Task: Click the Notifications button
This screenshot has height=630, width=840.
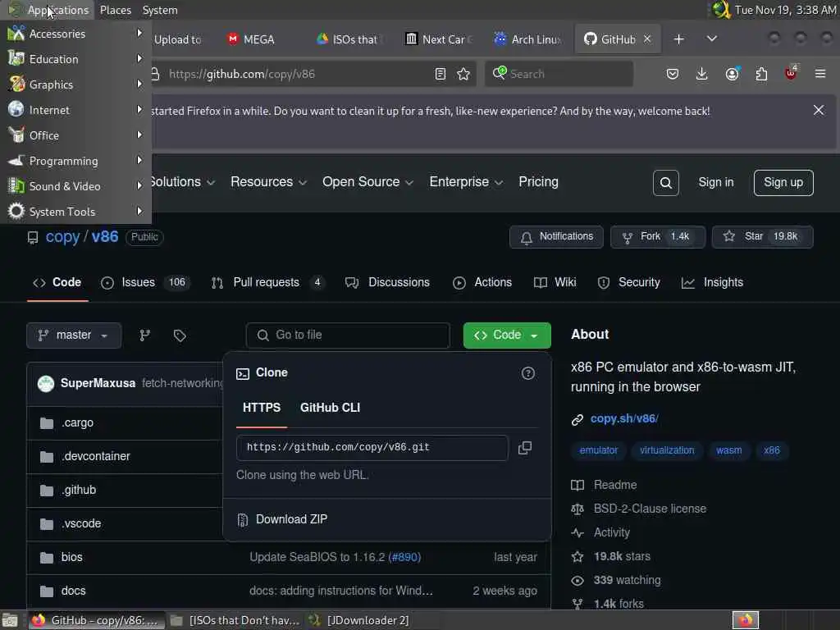Action: coord(556,237)
